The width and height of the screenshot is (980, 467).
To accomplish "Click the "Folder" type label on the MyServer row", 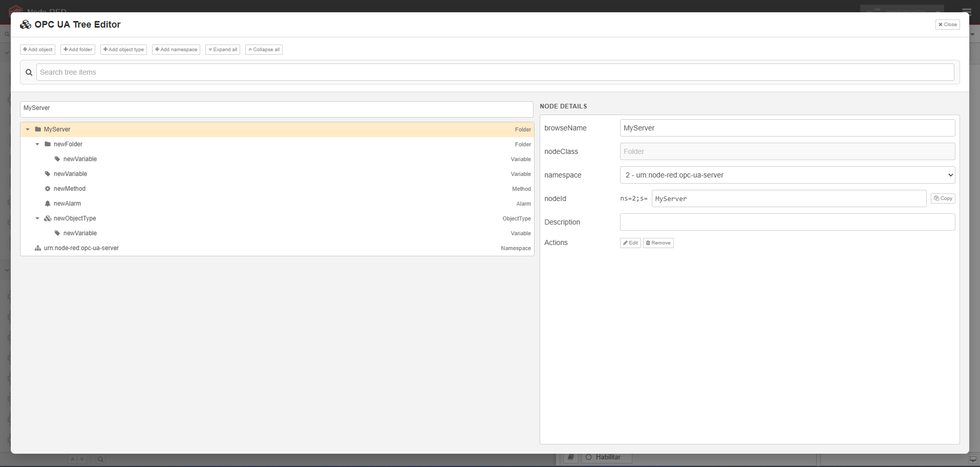I will click(523, 130).
